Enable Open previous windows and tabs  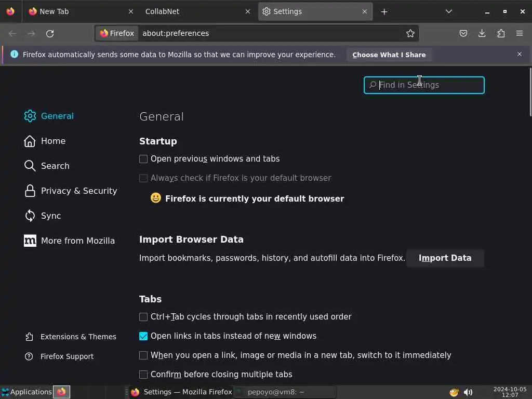pos(143,159)
